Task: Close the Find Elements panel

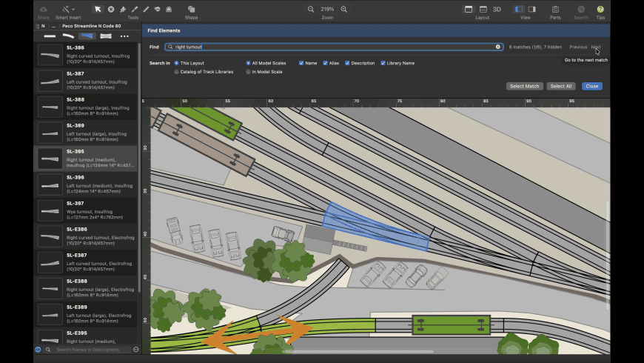Action: pyautogui.click(x=592, y=87)
